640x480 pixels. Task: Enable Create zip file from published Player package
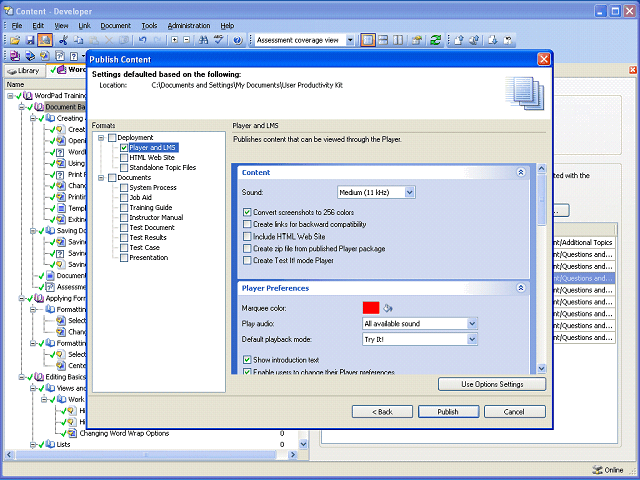(247, 248)
